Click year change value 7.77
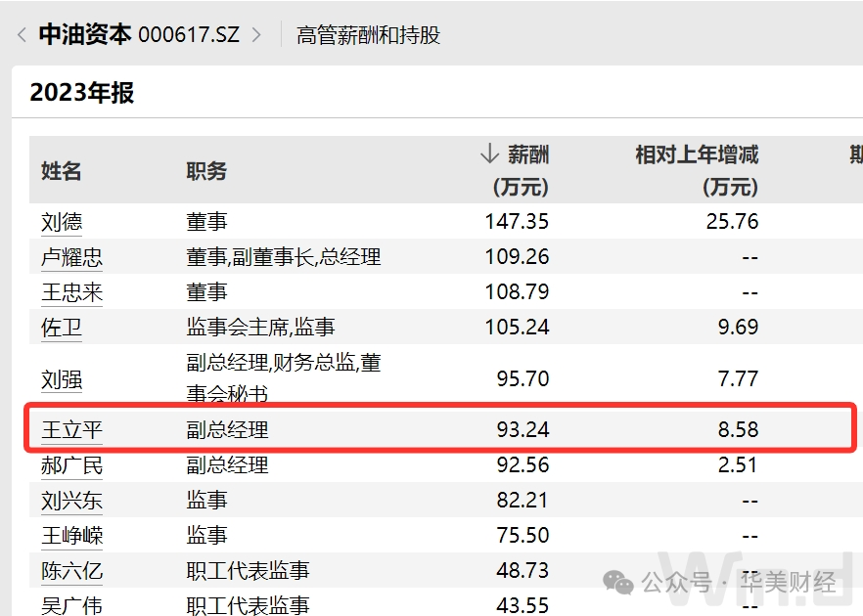The height and width of the screenshot is (616, 863). click(739, 379)
